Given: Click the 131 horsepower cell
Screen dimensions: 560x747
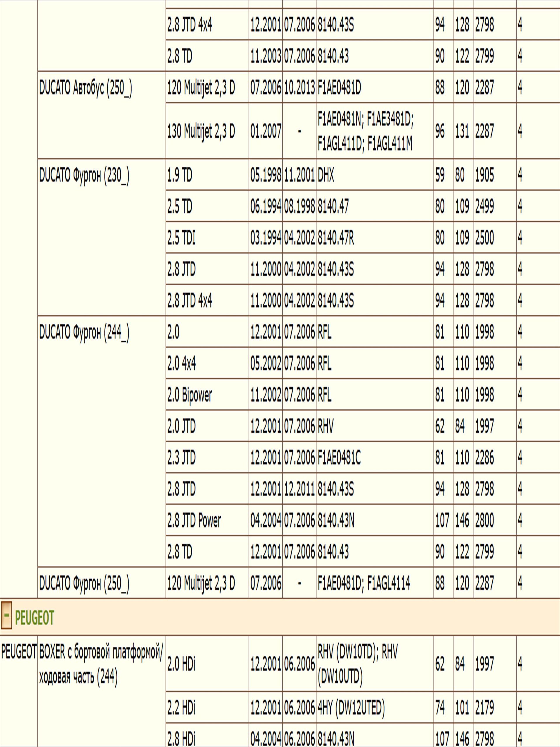Looking at the screenshot, I should pos(463,131).
